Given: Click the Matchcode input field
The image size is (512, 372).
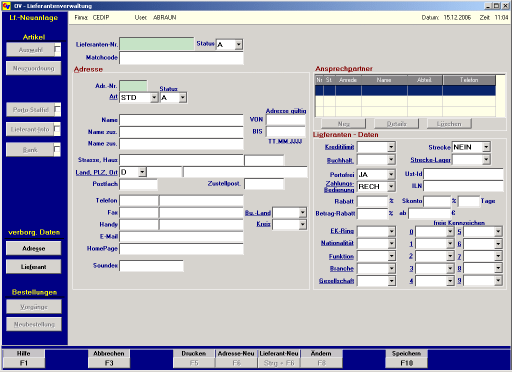Looking at the screenshot, I should 181,58.
